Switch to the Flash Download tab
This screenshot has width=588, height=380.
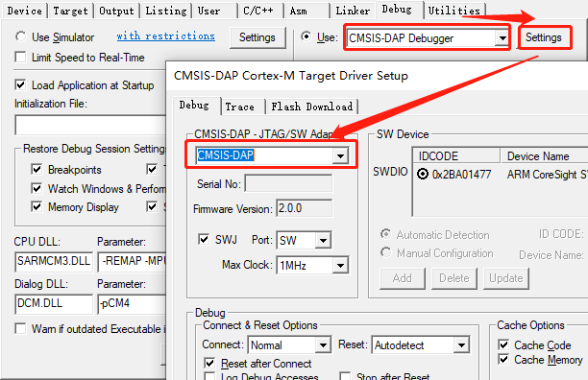[311, 107]
